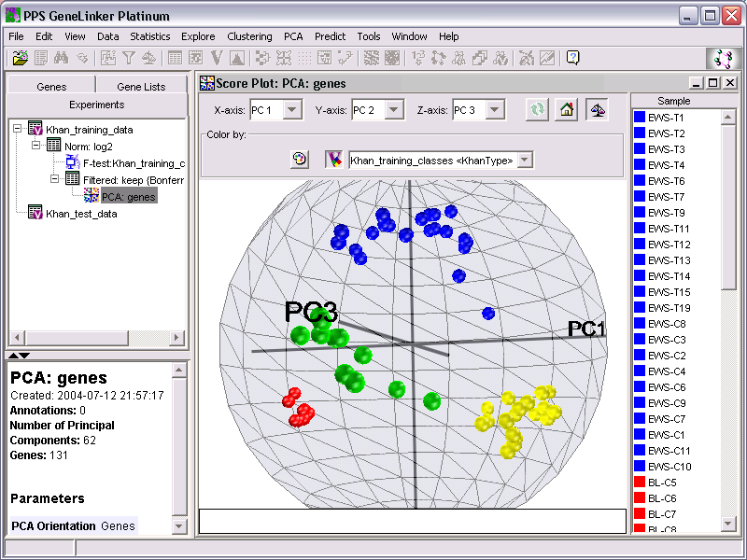747x560 pixels.
Task: Click the molecule logo icon at the toolbar's right end
Action: [x=723, y=59]
